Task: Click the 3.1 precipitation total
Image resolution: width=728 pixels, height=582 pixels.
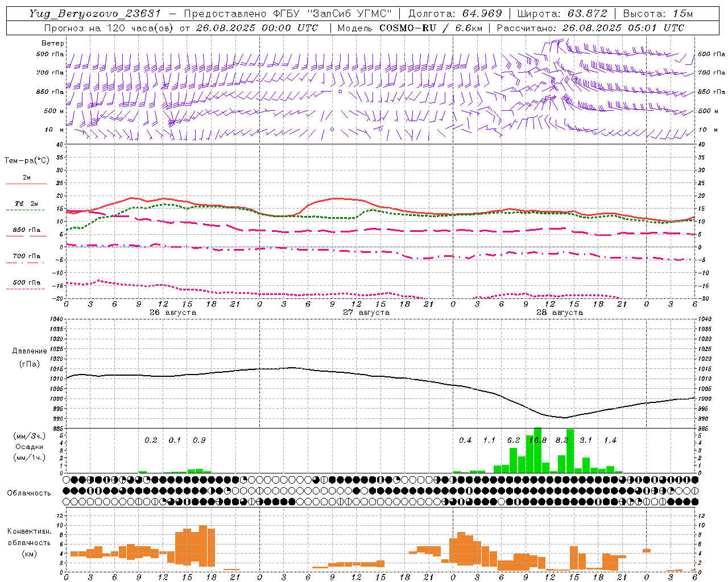Action: (586, 440)
